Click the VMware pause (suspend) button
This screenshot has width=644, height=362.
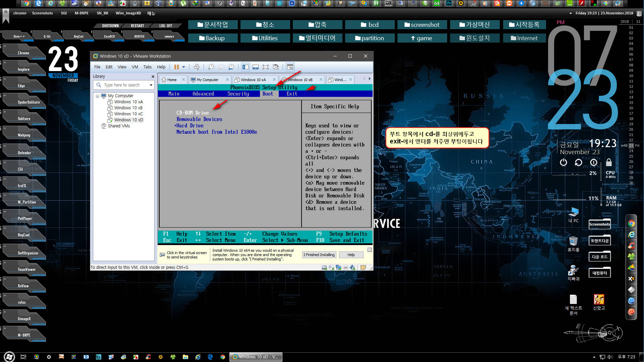coord(176,67)
